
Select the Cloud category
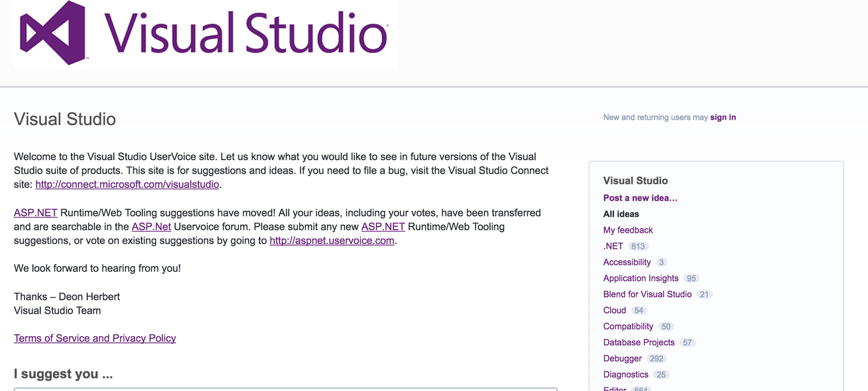pyautogui.click(x=614, y=310)
